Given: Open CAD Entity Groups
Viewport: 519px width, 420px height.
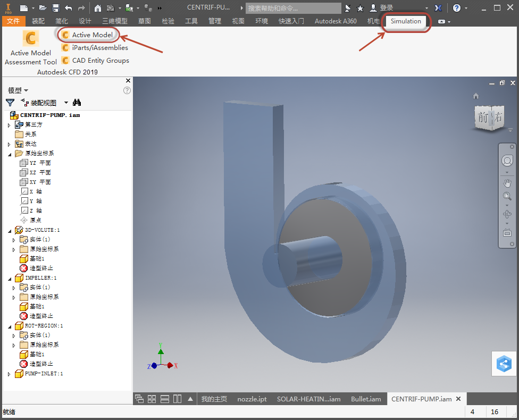Looking at the screenshot, I should (95, 61).
